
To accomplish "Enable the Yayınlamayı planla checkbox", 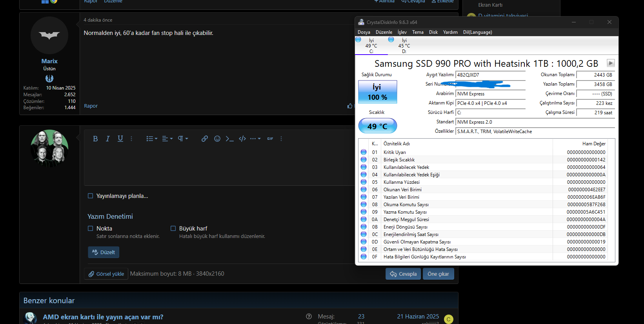I will [90, 196].
